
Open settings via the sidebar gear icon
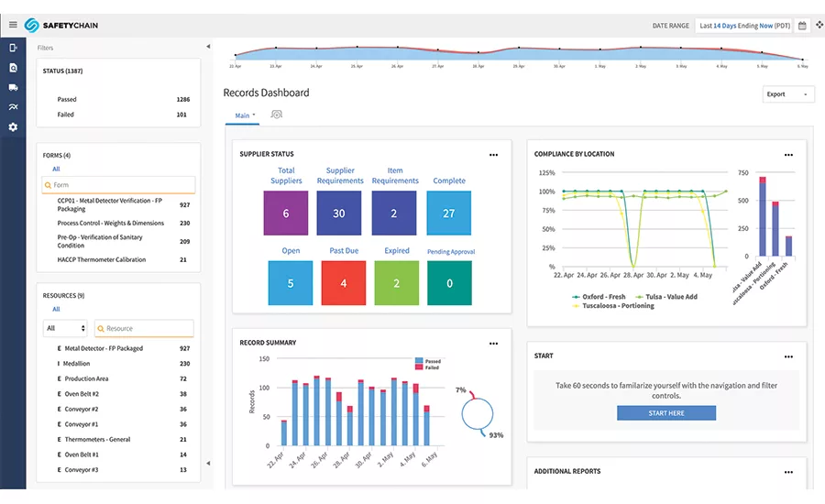click(x=13, y=127)
